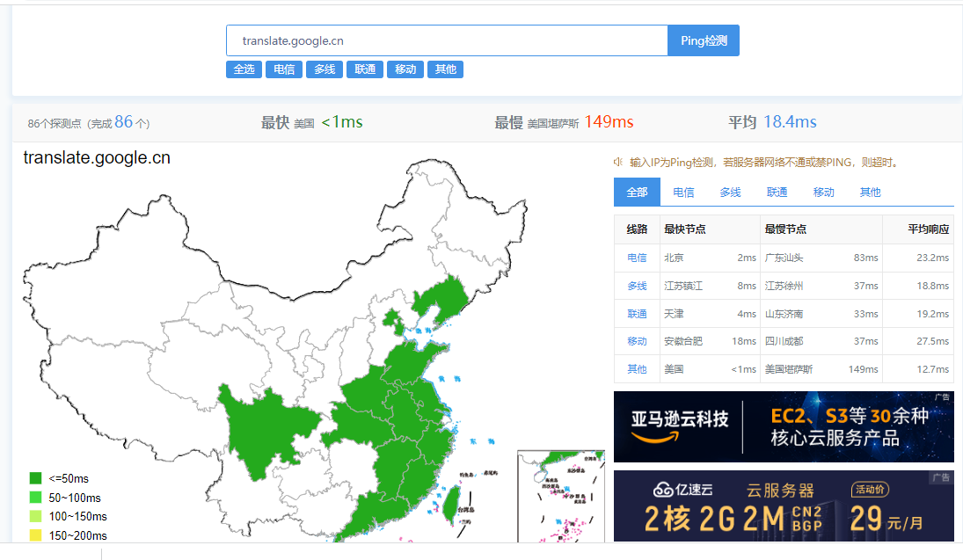
Task: Click the light green 100~150ms legend swatch
Action: [36, 516]
